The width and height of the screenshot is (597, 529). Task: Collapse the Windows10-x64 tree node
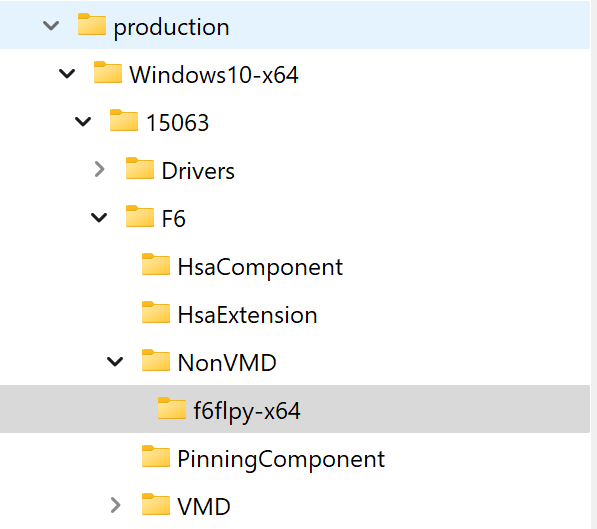[67, 74]
